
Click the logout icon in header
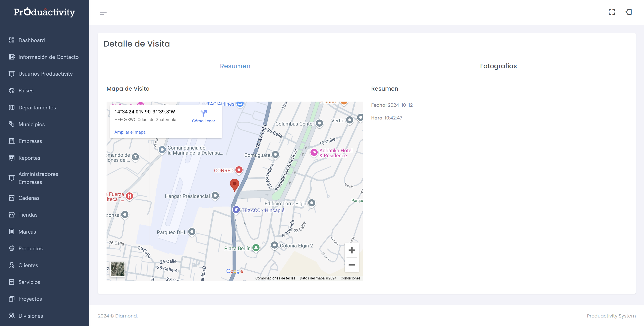point(629,12)
